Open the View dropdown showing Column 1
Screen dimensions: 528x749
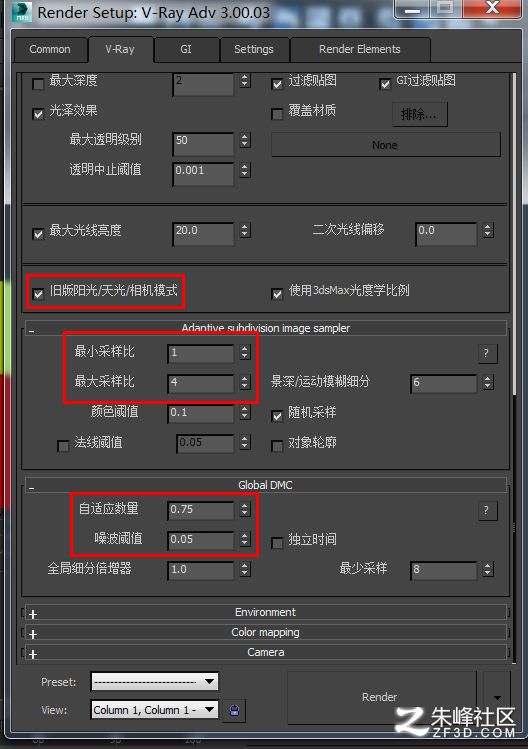pos(155,710)
